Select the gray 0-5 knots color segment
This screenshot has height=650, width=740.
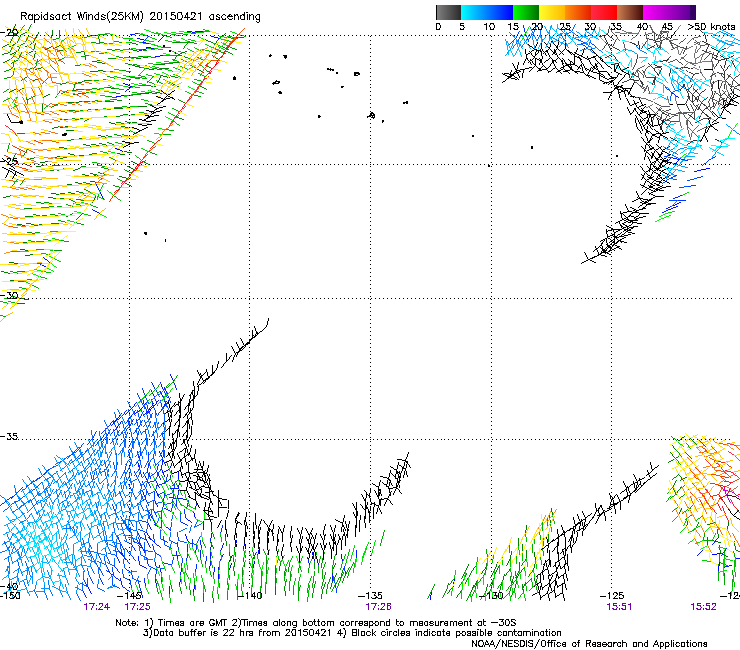coord(448,12)
